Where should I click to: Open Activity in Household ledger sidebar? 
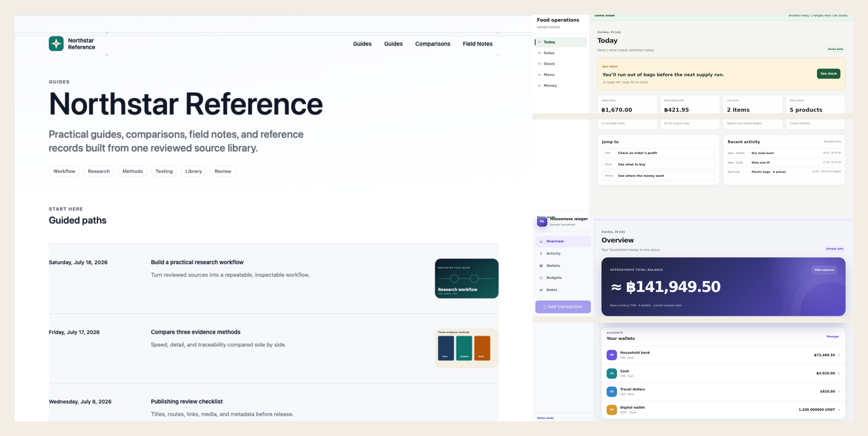coord(563,254)
